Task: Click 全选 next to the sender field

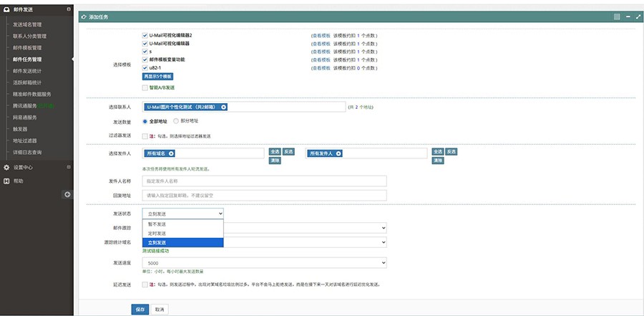Action: 437,152
